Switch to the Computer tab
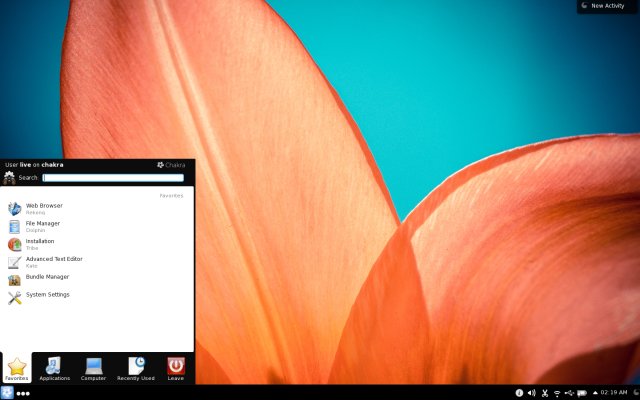The image size is (640, 400). pyautogui.click(x=94, y=368)
